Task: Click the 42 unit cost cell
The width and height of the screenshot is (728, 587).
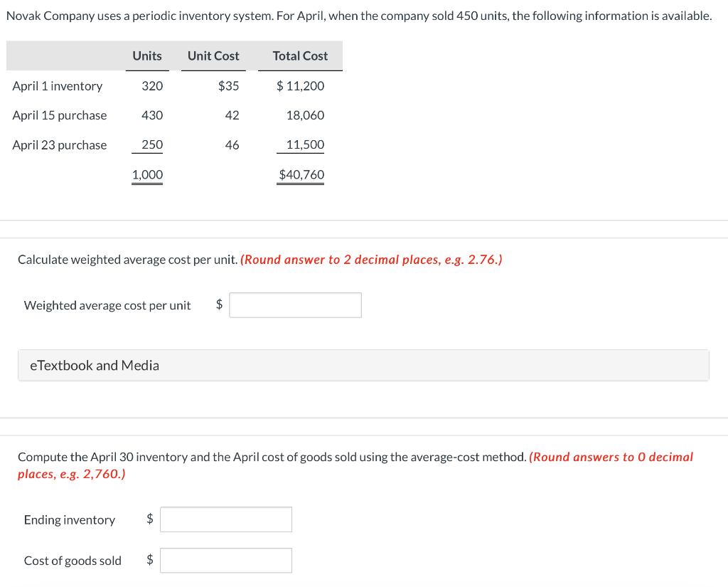Action: coord(232,115)
